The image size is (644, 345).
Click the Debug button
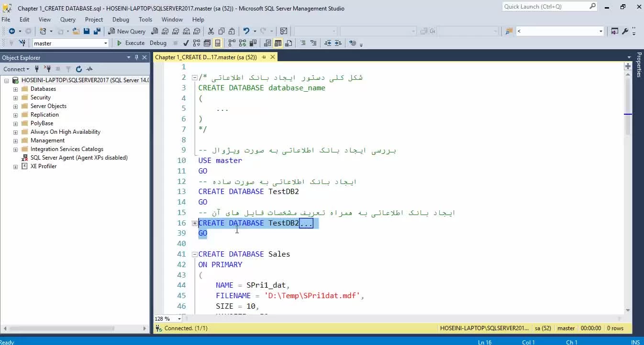point(158,43)
